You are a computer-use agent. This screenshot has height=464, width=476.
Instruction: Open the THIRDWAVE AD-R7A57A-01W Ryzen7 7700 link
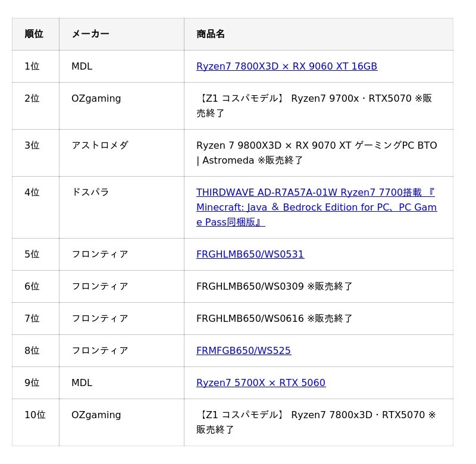[317, 207]
